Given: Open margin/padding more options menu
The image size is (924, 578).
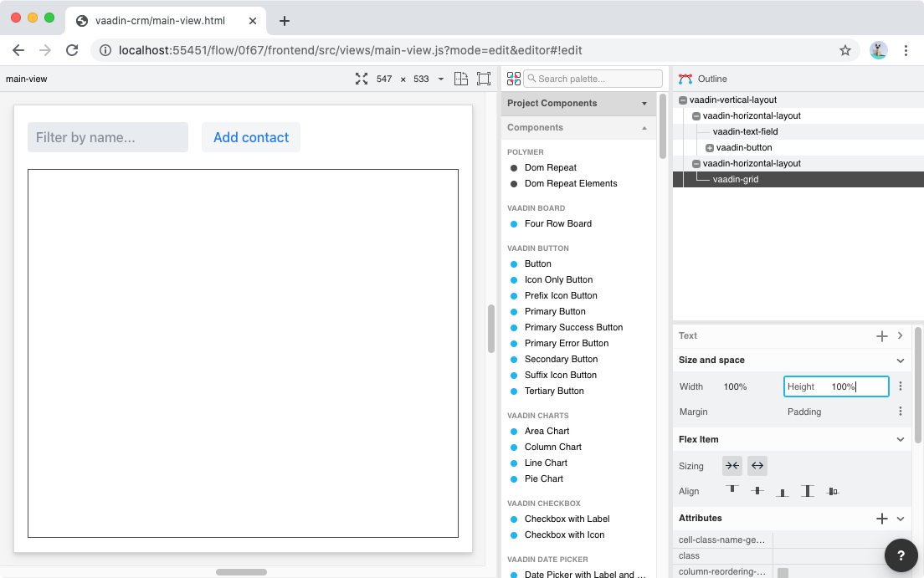Looking at the screenshot, I should click(900, 412).
